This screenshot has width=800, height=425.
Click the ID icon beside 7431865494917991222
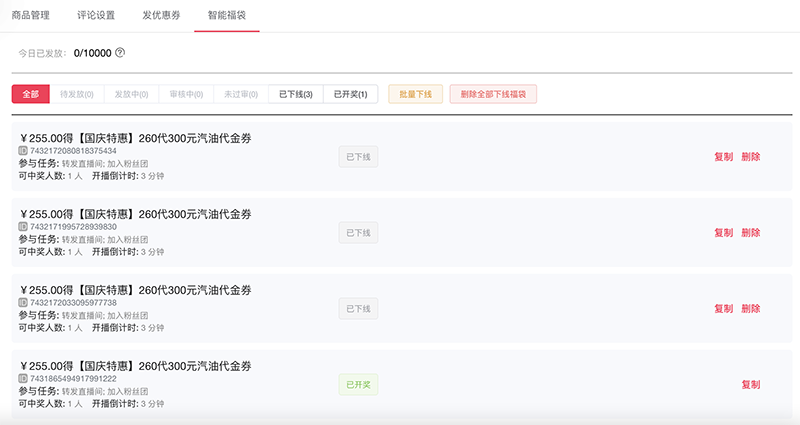coord(23,379)
